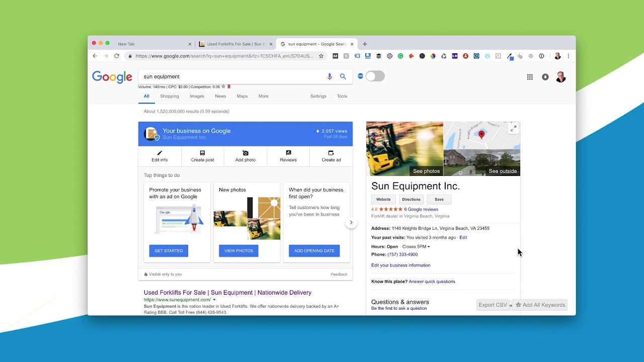This screenshot has height=362, width=644.
Task: Open search Settings menu
Action: pos(318,96)
